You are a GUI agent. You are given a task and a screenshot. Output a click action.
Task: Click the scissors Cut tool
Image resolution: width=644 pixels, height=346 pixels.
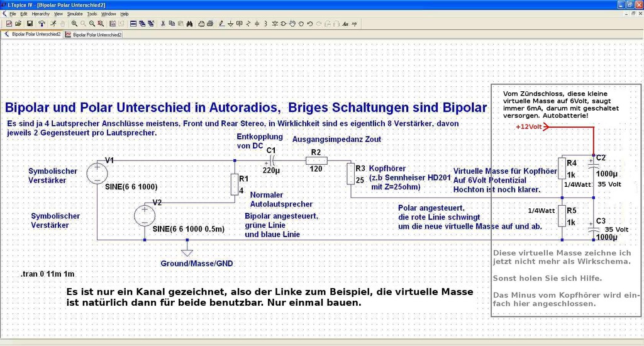click(x=163, y=24)
